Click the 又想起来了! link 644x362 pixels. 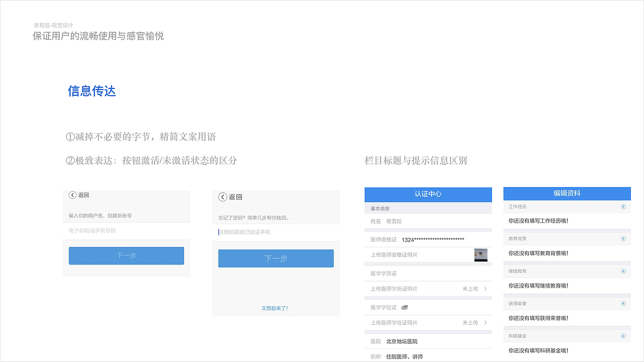click(276, 308)
